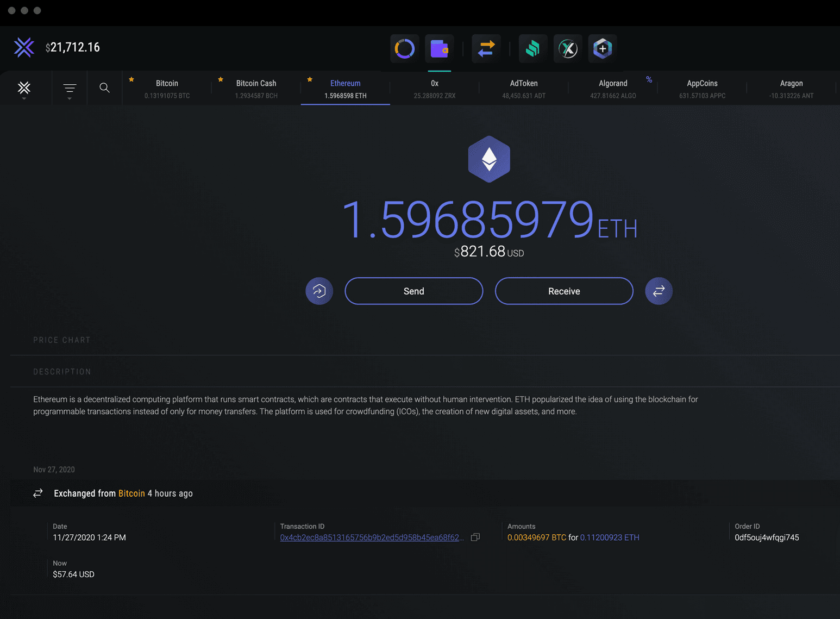Click the $821.68 USD value
840x619 pixels.
tap(489, 252)
